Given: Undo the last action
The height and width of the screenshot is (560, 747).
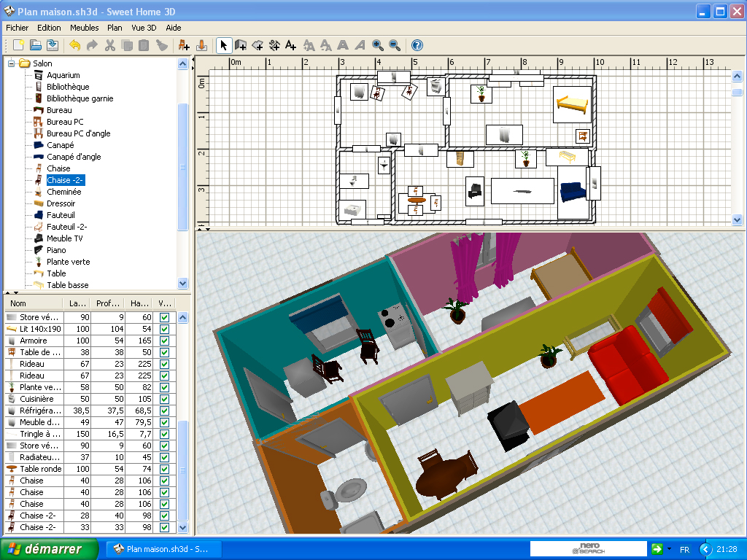Looking at the screenshot, I should click(75, 45).
